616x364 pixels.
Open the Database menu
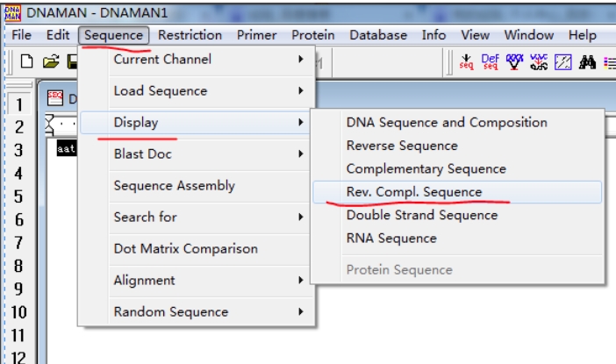[378, 35]
